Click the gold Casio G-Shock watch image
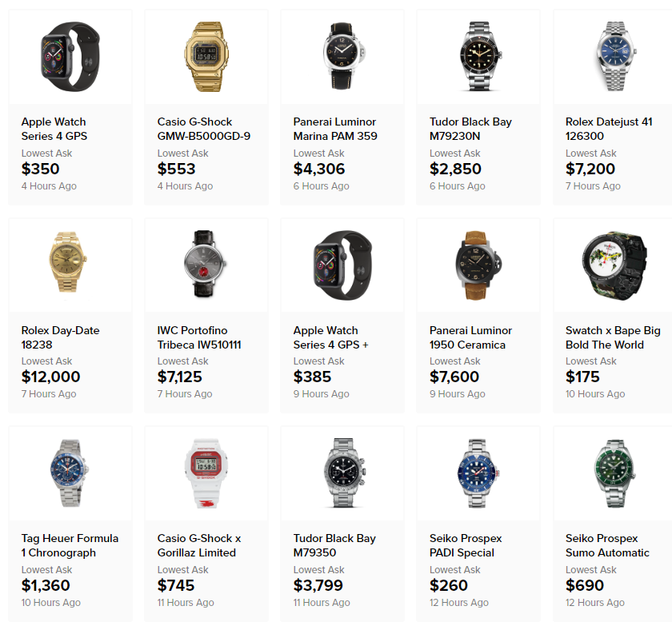Viewport: 672px width, 622px height. [206, 57]
